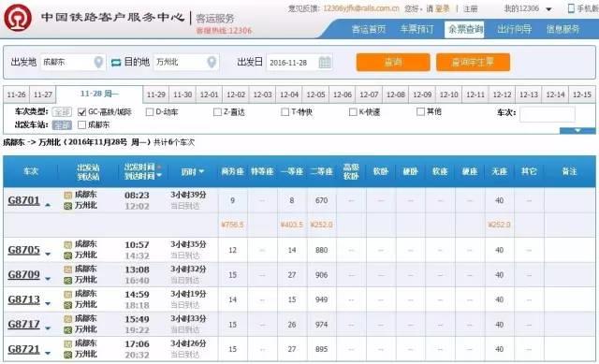Screen dimensions: 599x364
Task: Open train G8701 link
Action: 23,200
